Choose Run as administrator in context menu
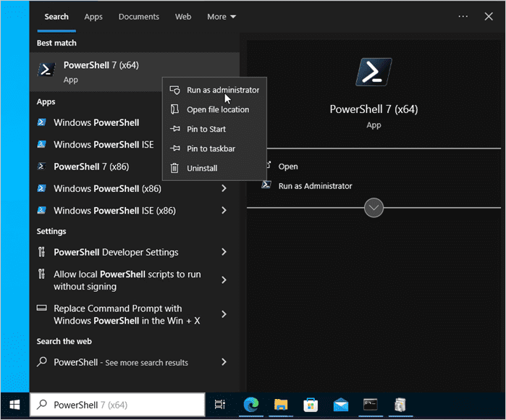 click(x=214, y=90)
